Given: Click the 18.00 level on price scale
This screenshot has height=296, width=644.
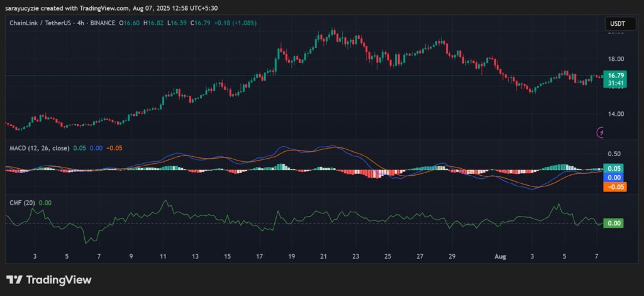Looking at the screenshot, I should (615, 59).
